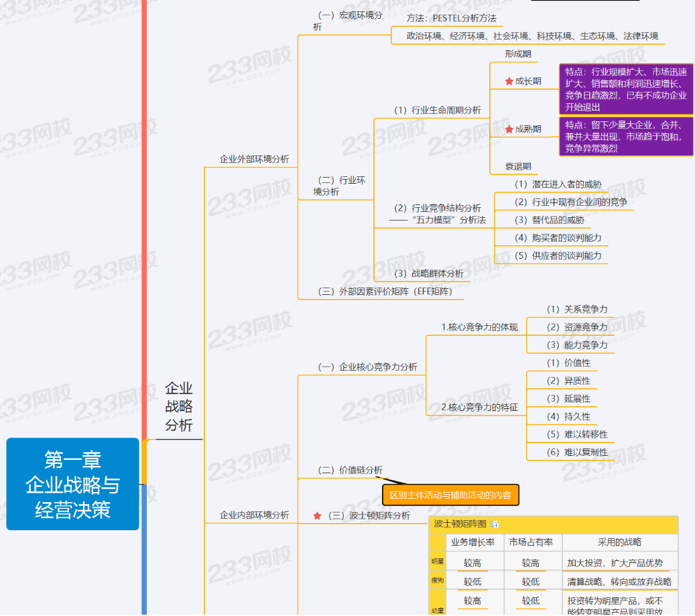This screenshot has height=616, width=695.
Task: Click the 明星 row label in table
Action: (x=437, y=562)
